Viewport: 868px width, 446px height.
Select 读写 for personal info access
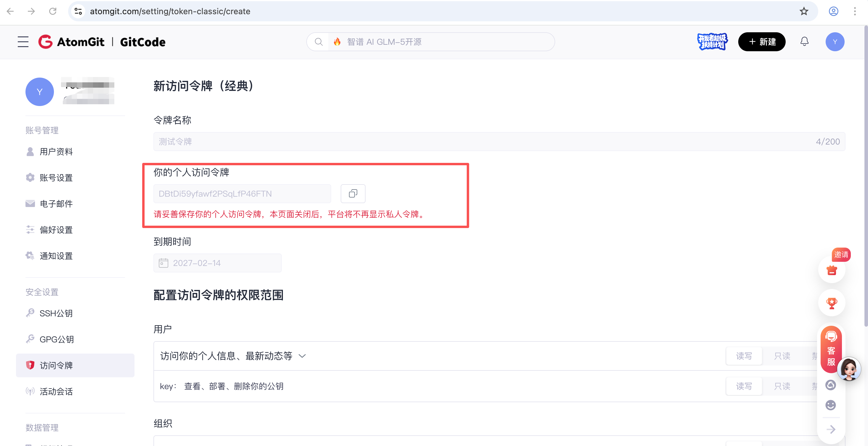click(744, 356)
